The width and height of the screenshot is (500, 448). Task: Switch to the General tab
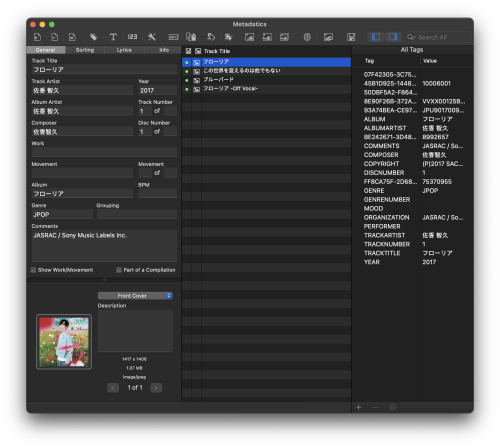click(x=46, y=50)
